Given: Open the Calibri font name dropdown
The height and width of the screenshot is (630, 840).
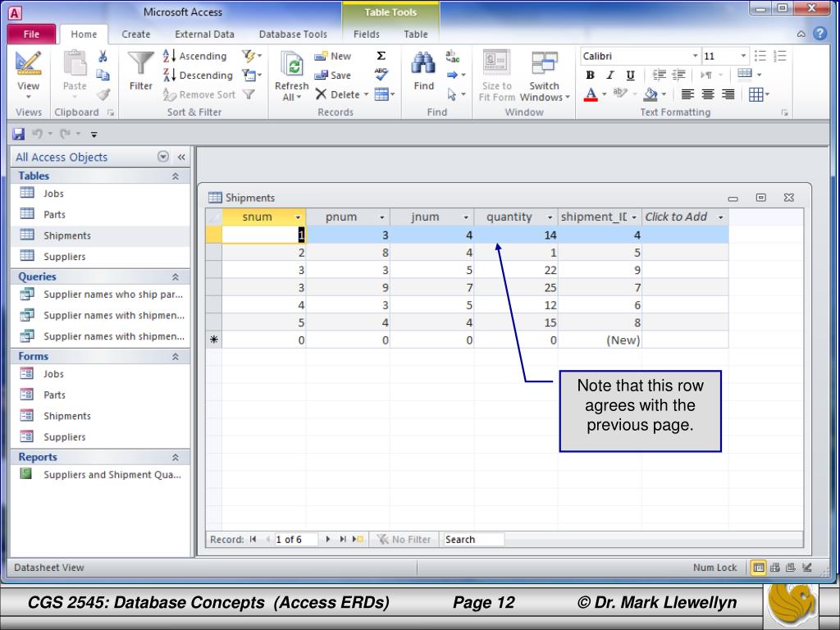Looking at the screenshot, I should [695, 56].
